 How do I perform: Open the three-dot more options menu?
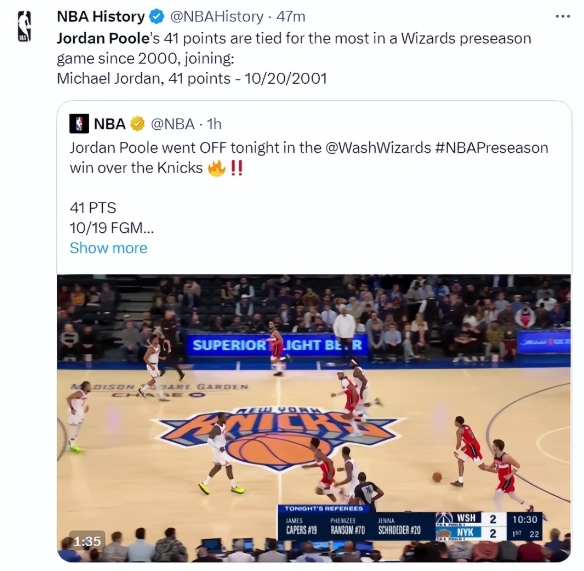point(562,16)
